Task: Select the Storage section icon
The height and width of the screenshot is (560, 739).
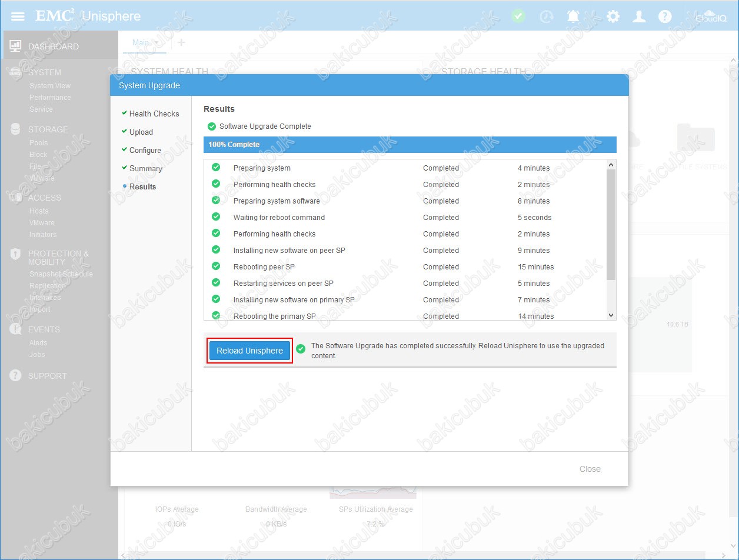Action: (x=16, y=129)
